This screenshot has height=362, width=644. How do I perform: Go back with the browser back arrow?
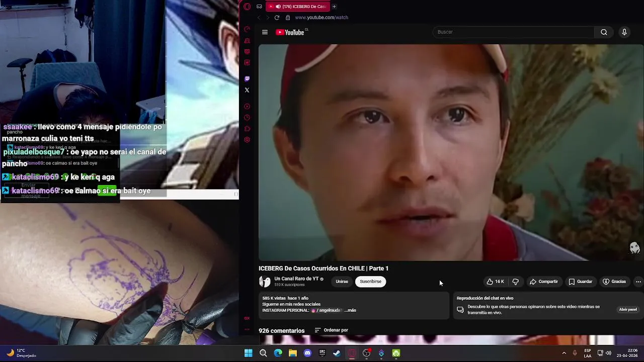coord(259,18)
